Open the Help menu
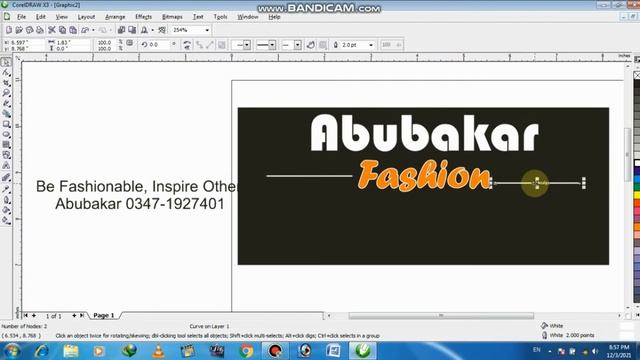The width and height of the screenshot is (640, 360). tap(274, 17)
